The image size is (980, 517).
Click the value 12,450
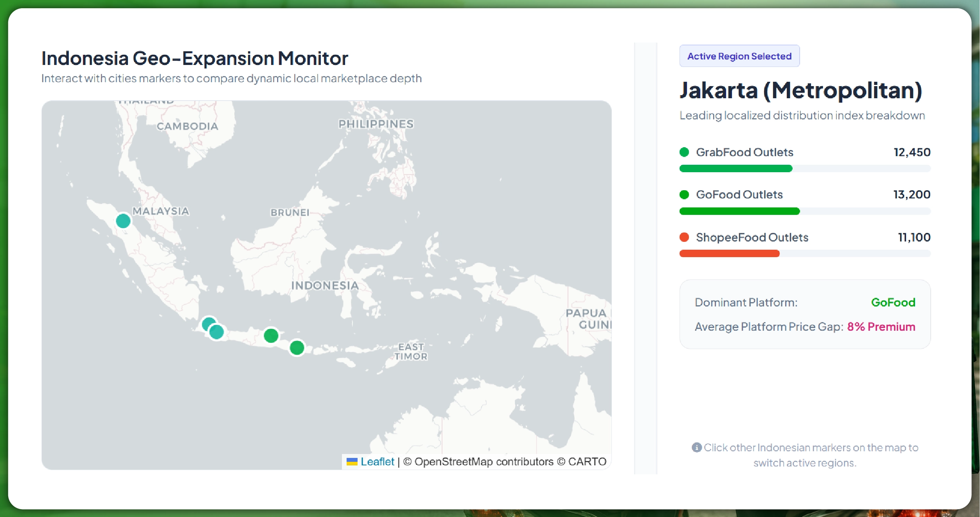[912, 152]
